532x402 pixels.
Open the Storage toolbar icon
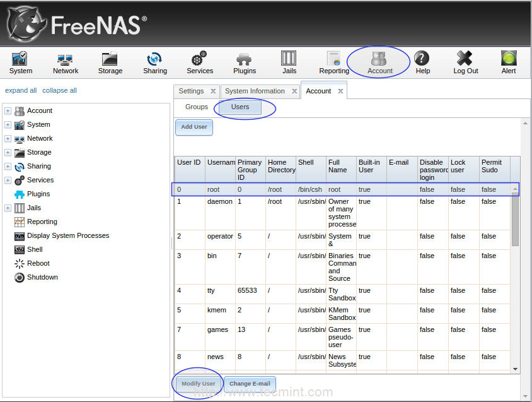[110, 62]
